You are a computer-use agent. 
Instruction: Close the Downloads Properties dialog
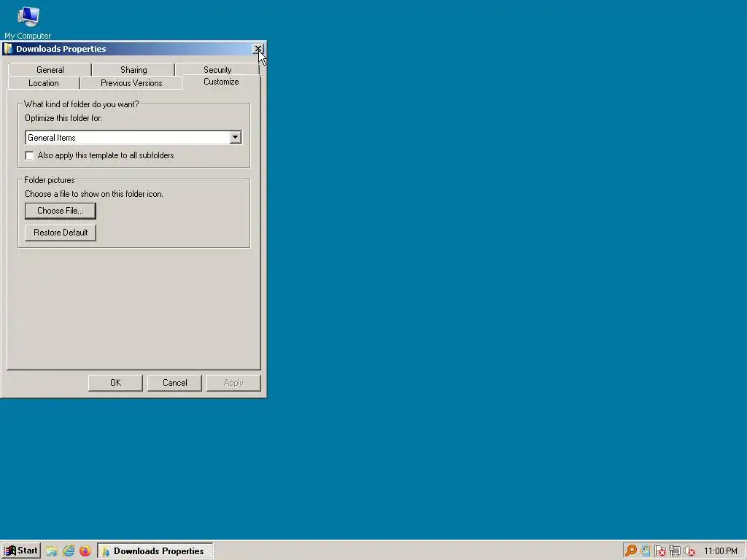point(258,49)
